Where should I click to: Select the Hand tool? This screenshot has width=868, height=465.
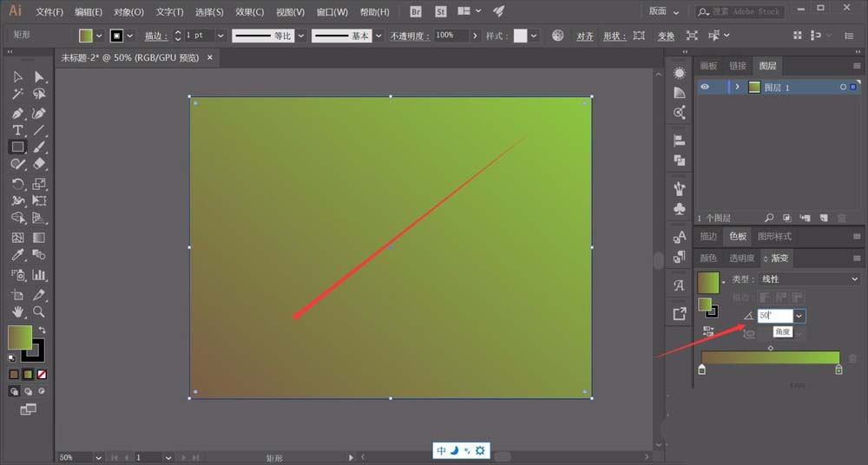point(17,311)
